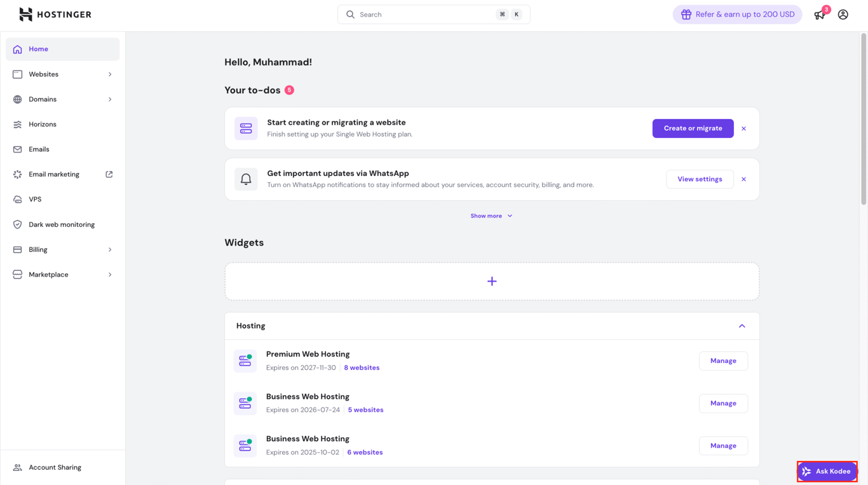Manage Business Web Hosting expiring 2025-10-02
This screenshot has width=868, height=485.
pyautogui.click(x=723, y=446)
